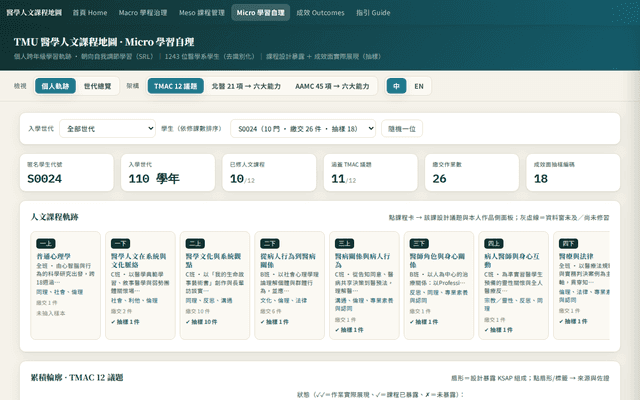
Task: Select AAMC 45 項 → 六大能力 framework
Action: click(x=332, y=86)
